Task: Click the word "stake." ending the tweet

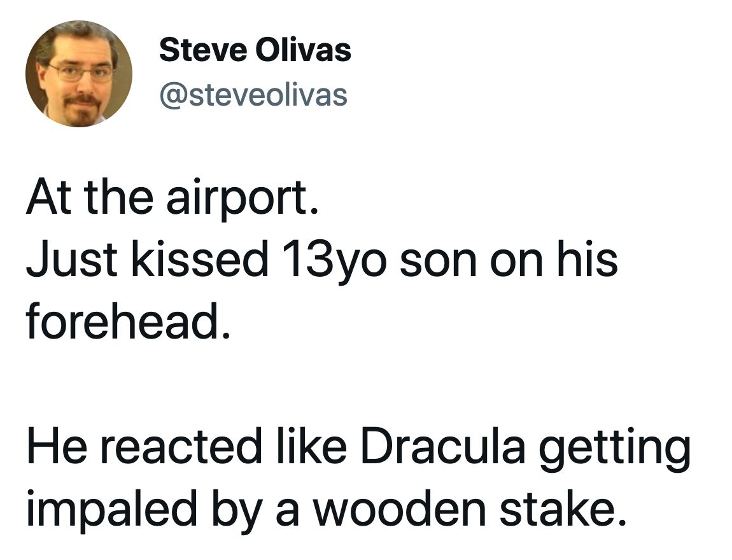Action: click(x=562, y=508)
